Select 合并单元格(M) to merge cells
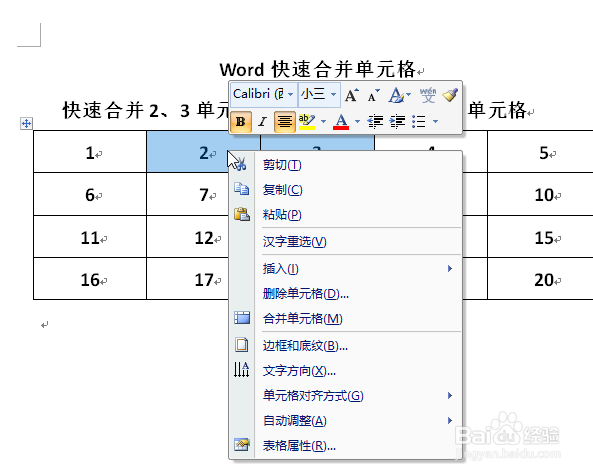 click(x=345, y=318)
